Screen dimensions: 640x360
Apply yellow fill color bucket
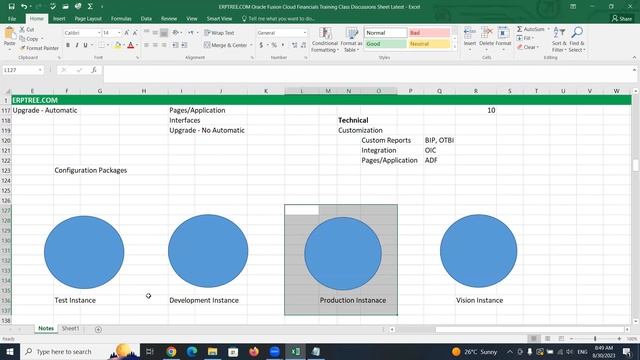point(118,45)
